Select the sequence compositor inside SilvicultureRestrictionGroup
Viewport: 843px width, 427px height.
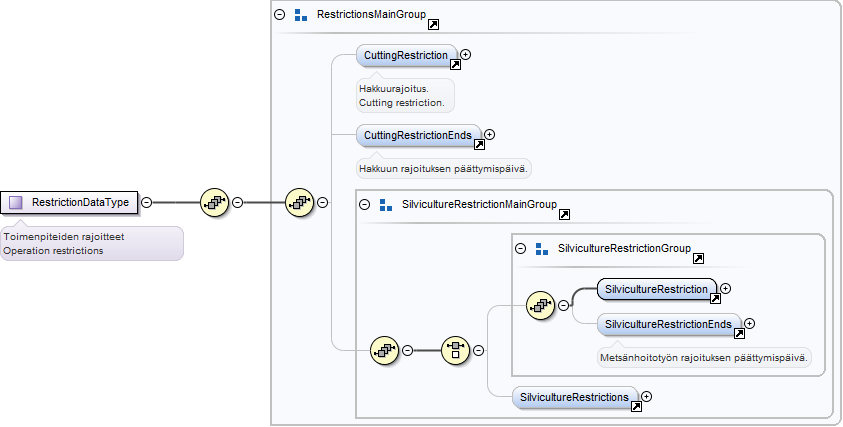pos(540,306)
